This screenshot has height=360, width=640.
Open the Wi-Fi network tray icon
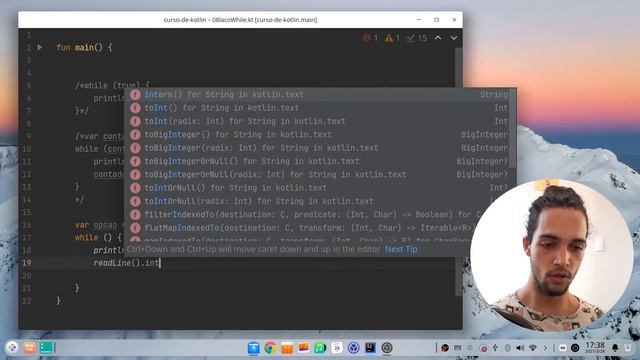tap(533, 348)
